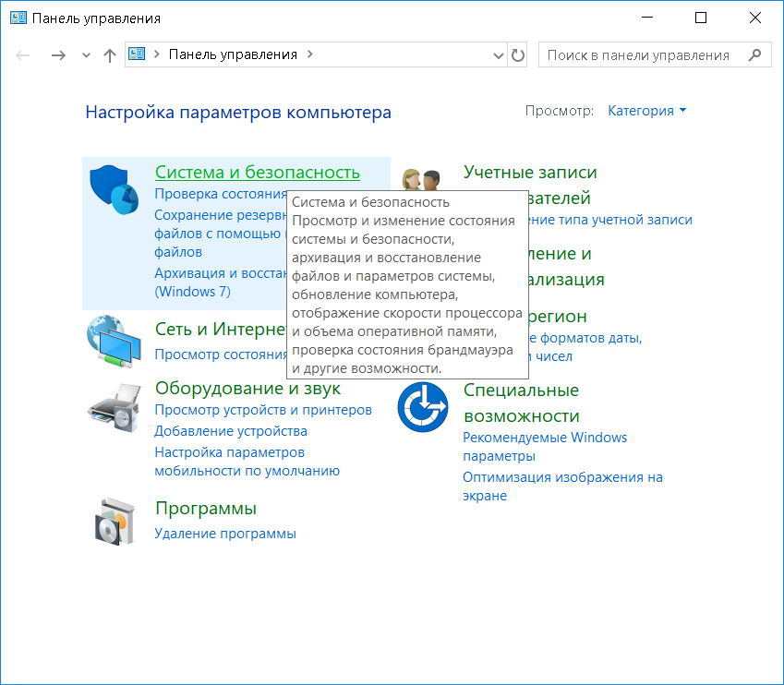Click the System and Security shield icon

[113, 189]
